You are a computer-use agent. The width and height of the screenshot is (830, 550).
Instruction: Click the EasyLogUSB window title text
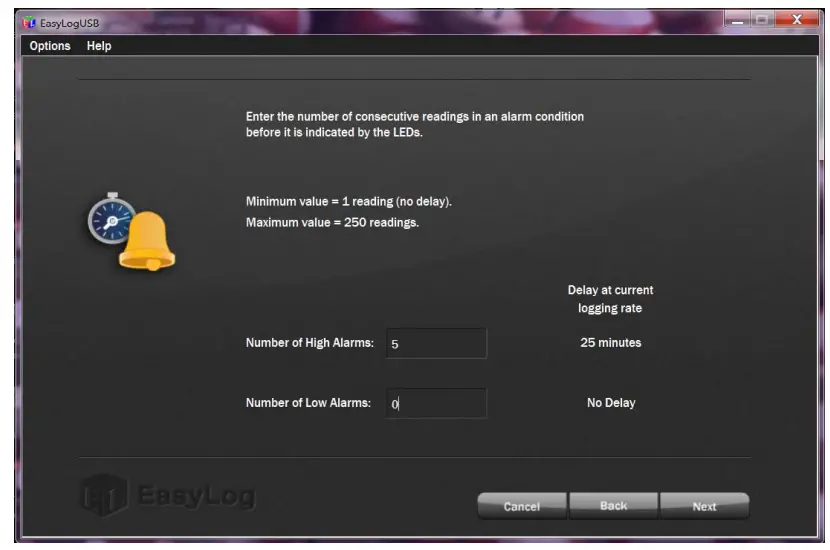(69, 23)
